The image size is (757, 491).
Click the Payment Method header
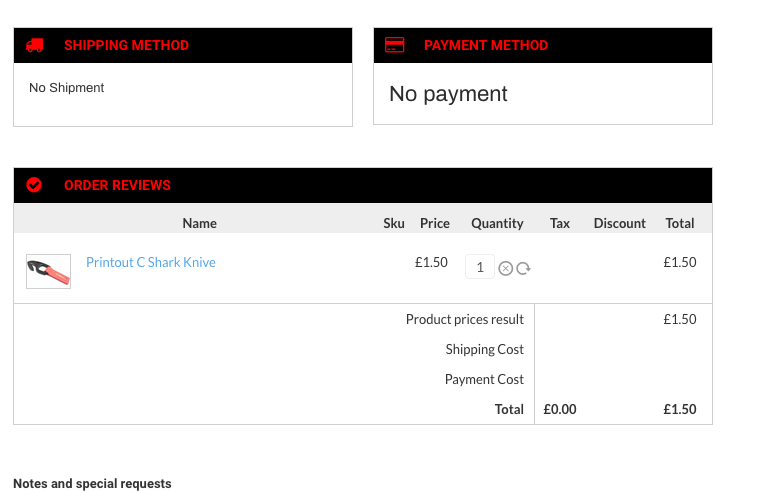[486, 45]
